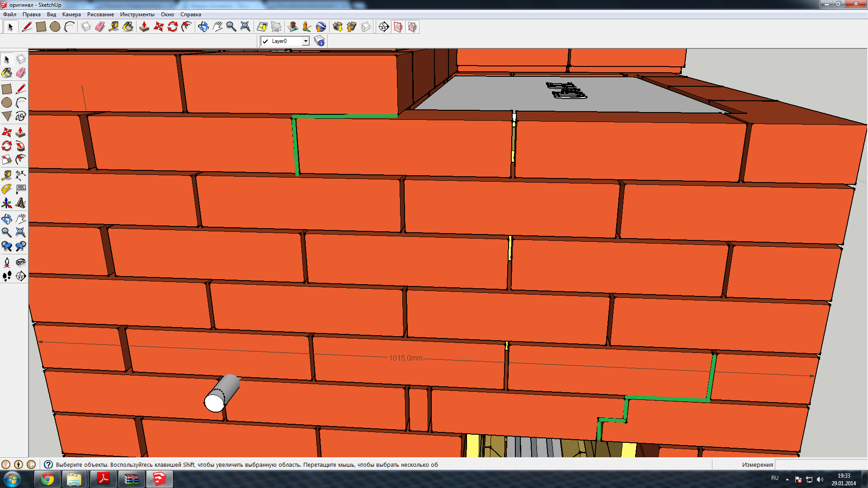Select the 3D Text tool
868x488 pixels.
pyautogui.click(x=20, y=203)
